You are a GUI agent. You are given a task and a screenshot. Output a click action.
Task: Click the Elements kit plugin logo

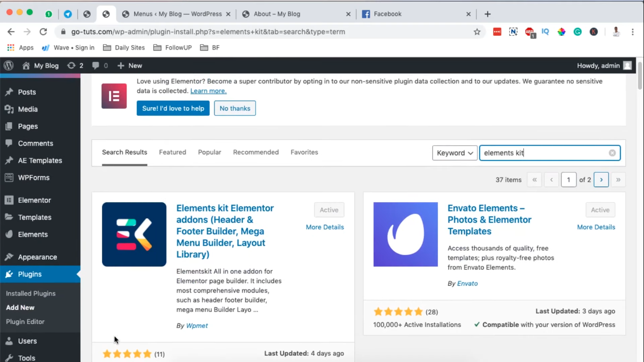(134, 234)
